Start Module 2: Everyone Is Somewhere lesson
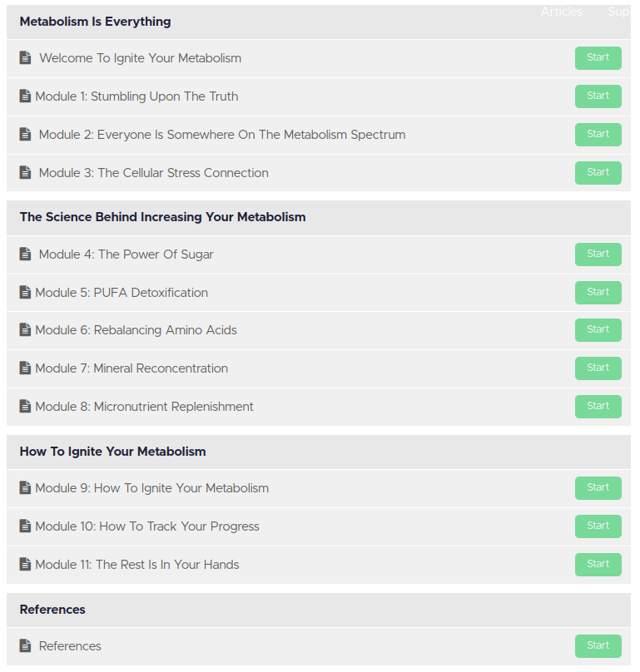This screenshot has width=640, height=672. point(598,134)
